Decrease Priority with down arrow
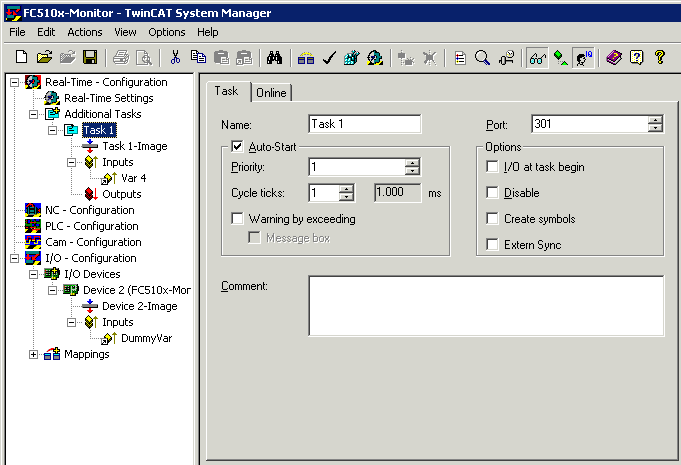Viewport: 681px width, 465px height. pyautogui.click(x=412, y=171)
